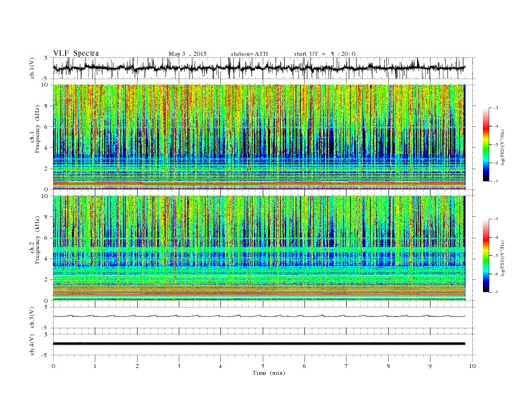
Task: Click the "ch.4(V)" axis label
Action: (x=32, y=345)
